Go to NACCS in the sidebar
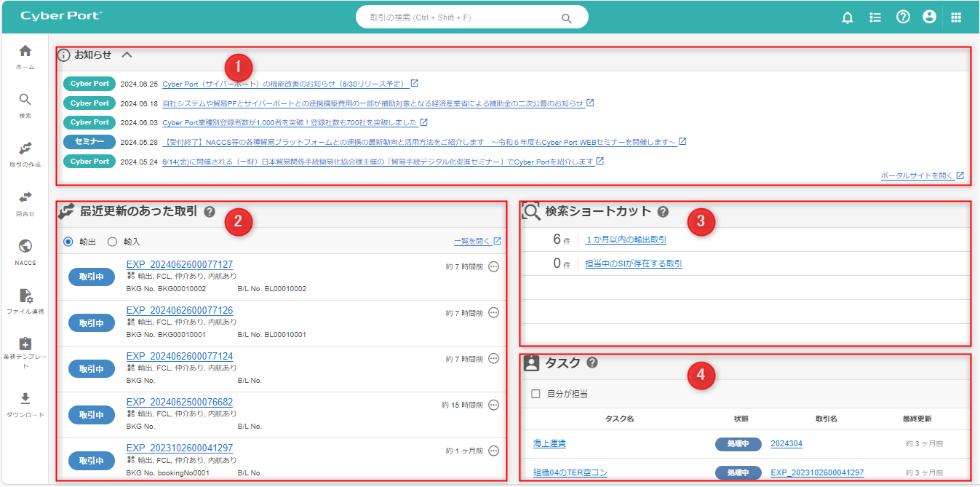 point(25,251)
